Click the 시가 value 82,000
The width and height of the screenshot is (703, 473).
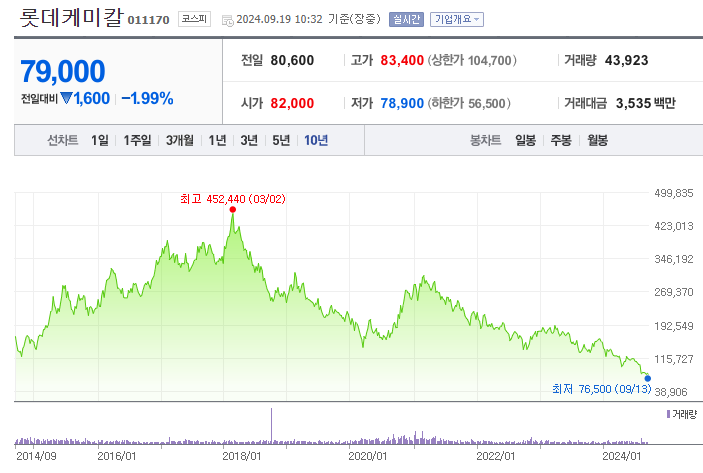pyautogui.click(x=292, y=103)
